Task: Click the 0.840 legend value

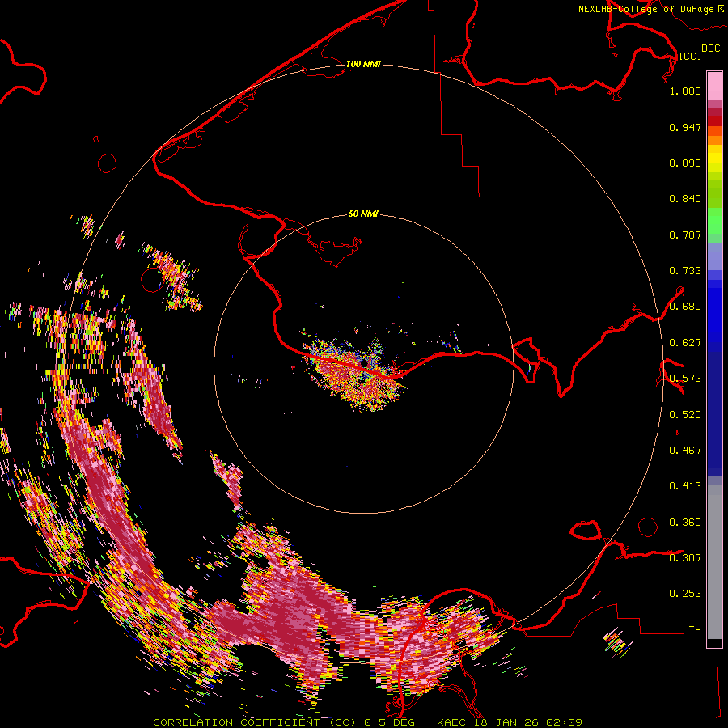Action: click(x=685, y=199)
